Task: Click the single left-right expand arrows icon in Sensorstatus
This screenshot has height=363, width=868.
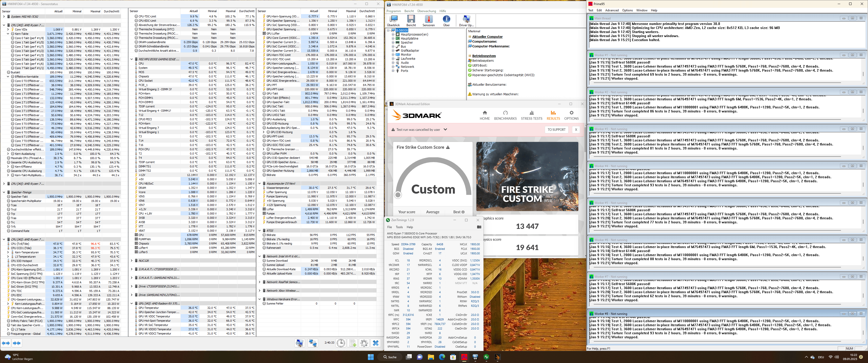Action: coord(6,343)
